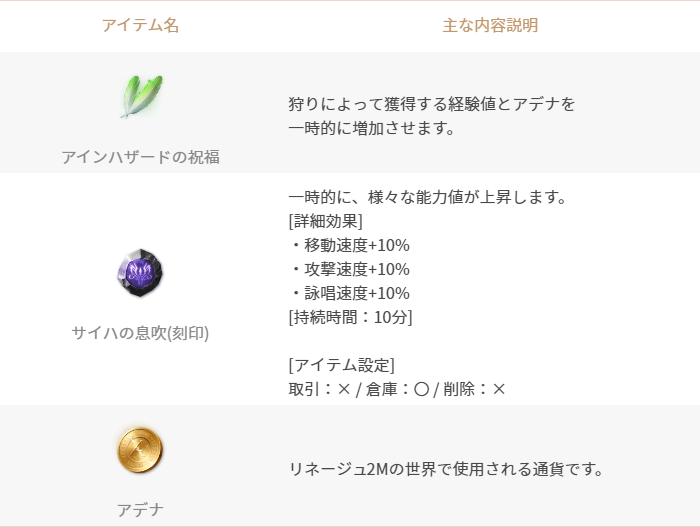Click the purple Saiha gem icon

coord(140,273)
